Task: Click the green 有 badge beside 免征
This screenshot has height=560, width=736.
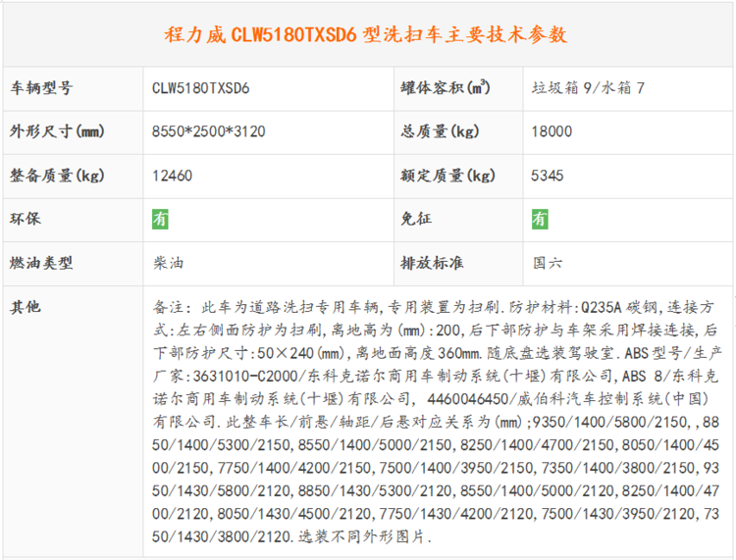Action: (540, 220)
